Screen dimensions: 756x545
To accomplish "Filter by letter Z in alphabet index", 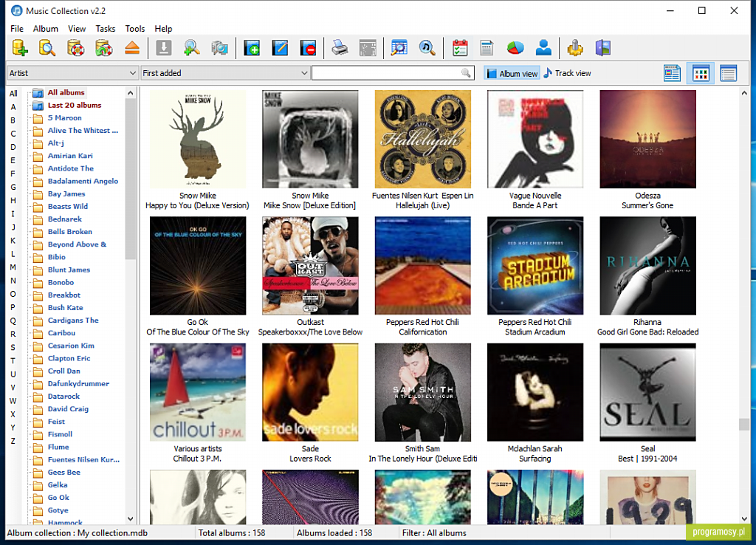I will (x=13, y=441).
